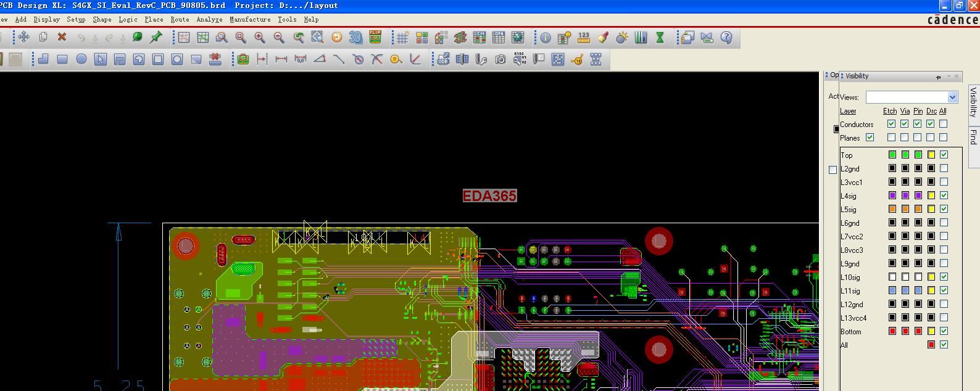Click the red X delete icon
This screenshot has height=391, width=980.
pyautogui.click(x=62, y=37)
